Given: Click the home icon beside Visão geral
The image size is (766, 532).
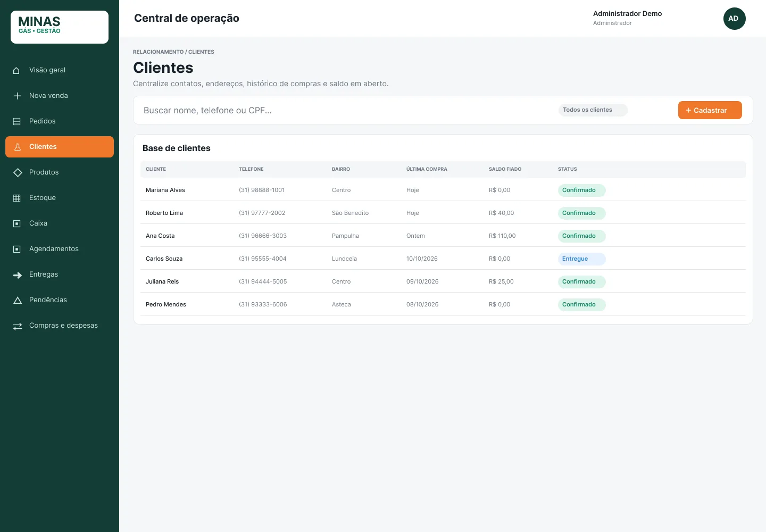Looking at the screenshot, I should 17,70.
